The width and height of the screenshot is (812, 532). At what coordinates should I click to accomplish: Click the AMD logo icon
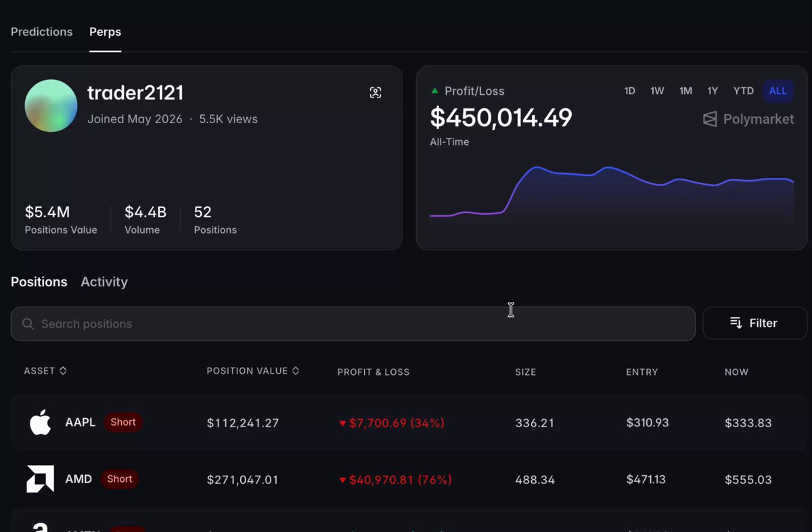tap(40, 479)
